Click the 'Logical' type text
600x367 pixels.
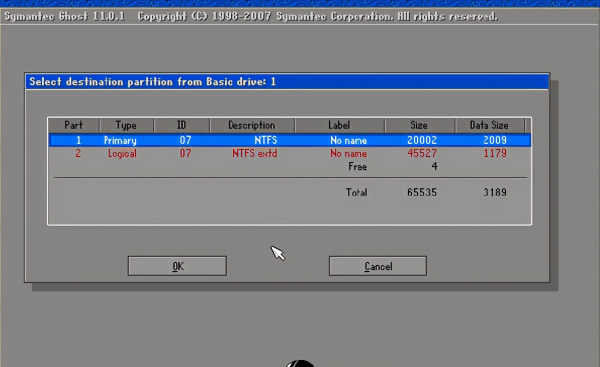(122, 154)
